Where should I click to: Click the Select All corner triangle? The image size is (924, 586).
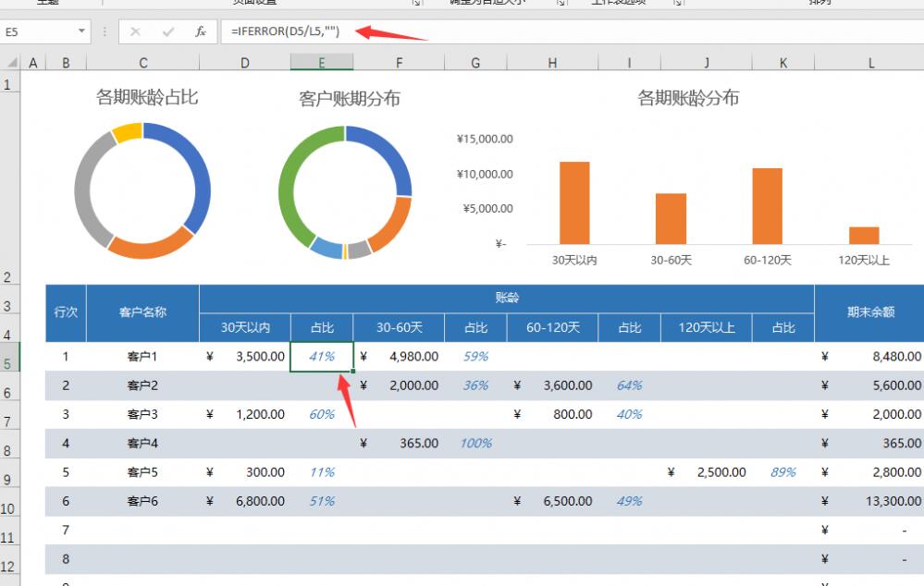click(x=11, y=62)
